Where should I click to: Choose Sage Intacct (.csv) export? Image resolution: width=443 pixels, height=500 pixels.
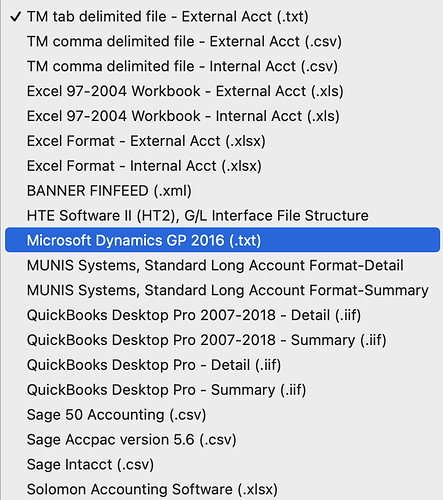click(x=222, y=464)
